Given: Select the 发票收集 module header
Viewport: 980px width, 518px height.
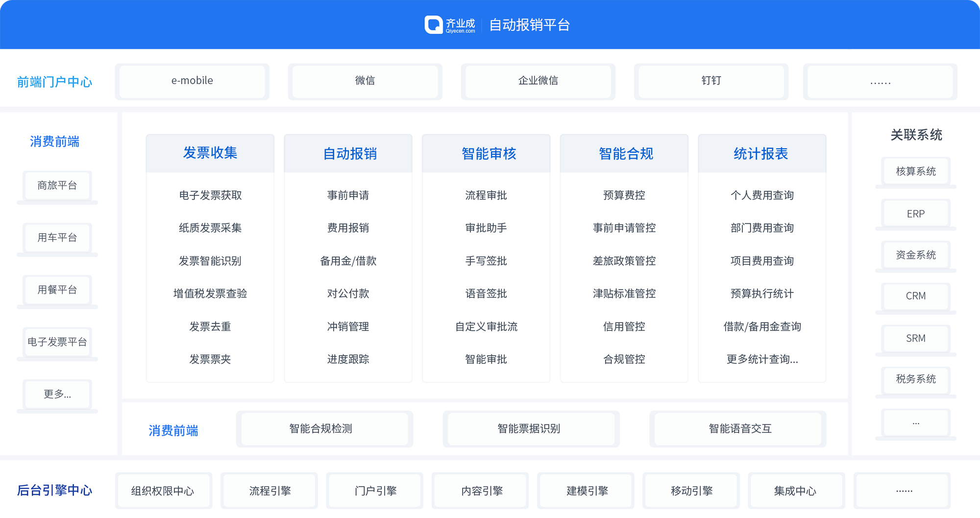Looking at the screenshot, I should (x=210, y=153).
